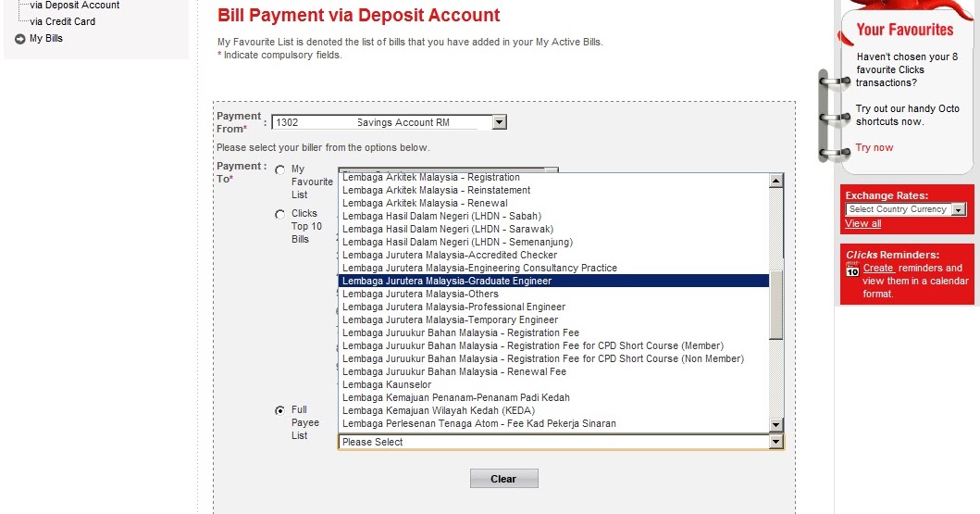Image resolution: width=980 pixels, height=514 pixels.
Task: Select Lembaga Jurutera Malaysia-Engineering Consultancy Practice
Action: pos(553,268)
